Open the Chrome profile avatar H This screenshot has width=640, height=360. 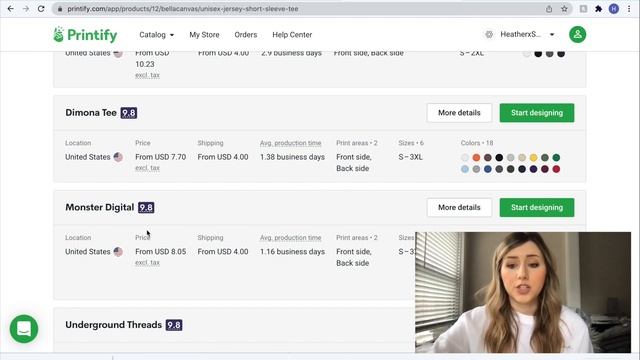tap(613, 9)
